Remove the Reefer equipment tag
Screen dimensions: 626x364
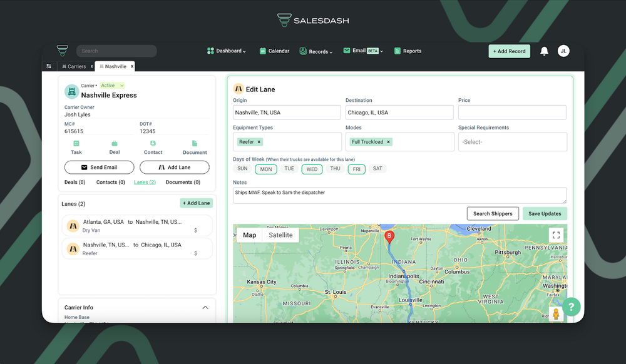[259, 142]
